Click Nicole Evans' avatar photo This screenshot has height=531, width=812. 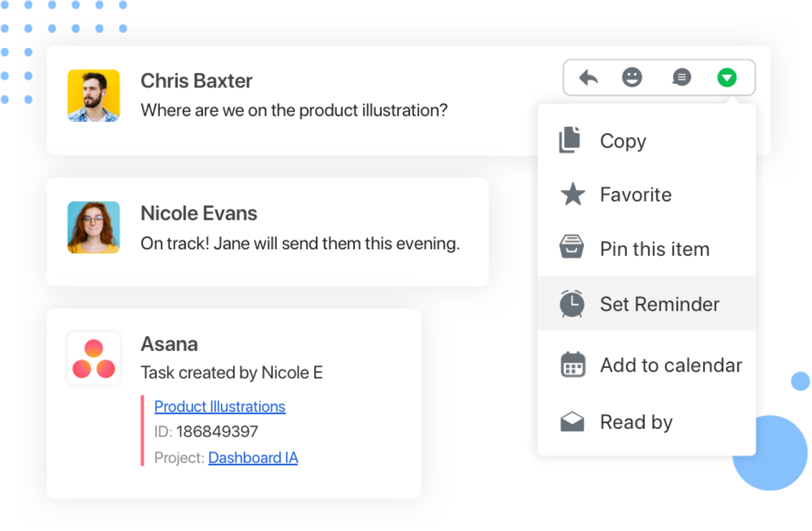(94, 228)
